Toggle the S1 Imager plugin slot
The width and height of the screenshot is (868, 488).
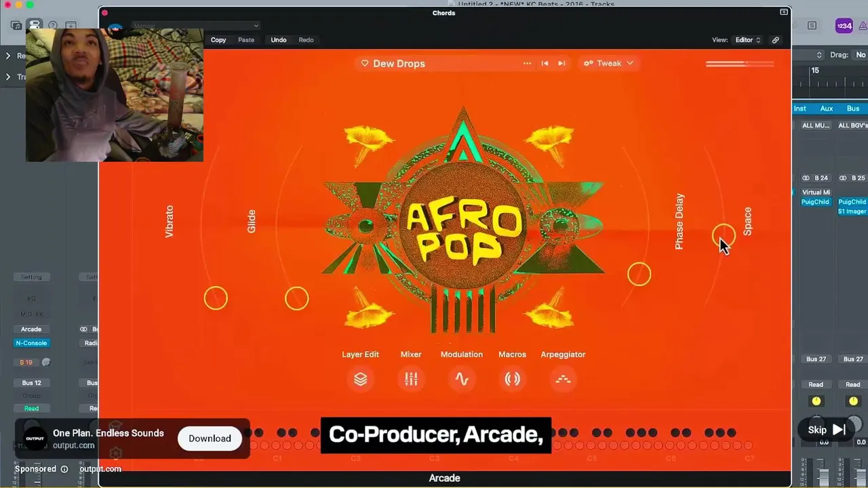coord(852,211)
